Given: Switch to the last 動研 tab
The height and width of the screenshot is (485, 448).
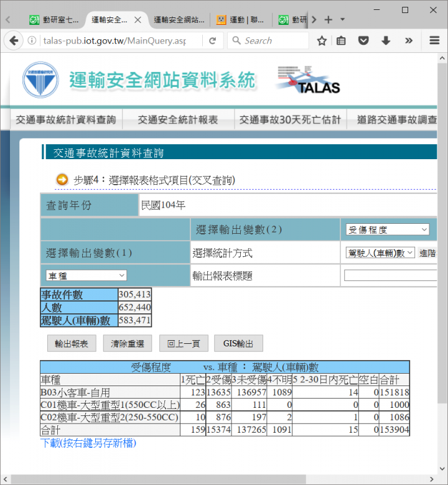Looking at the screenshot, I should (x=292, y=20).
